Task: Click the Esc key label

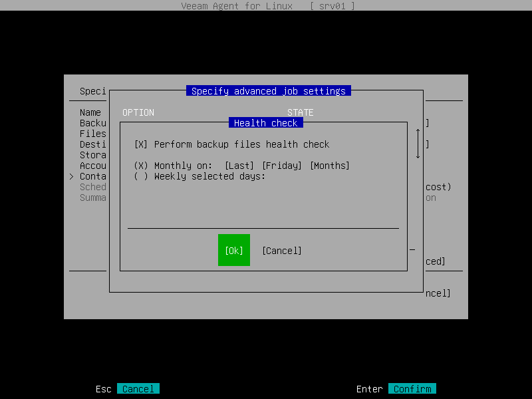Action: (104, 389)
